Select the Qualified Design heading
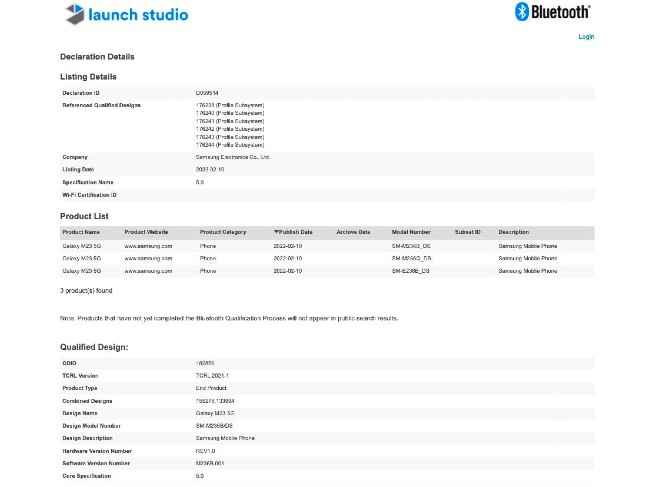Image resolution: width=650 pixels, height=487 pixels. point(94,347)
